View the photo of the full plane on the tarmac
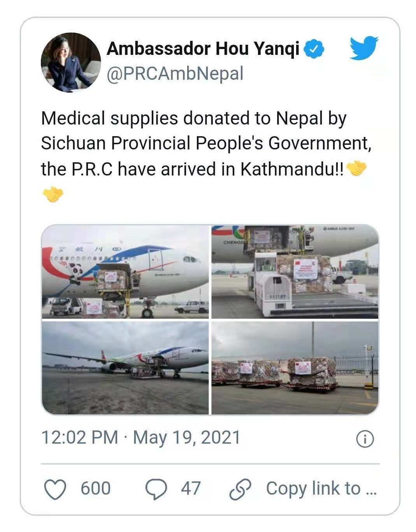Image resolution: width=416 pixels, height=532 pixels. [125, 368]
